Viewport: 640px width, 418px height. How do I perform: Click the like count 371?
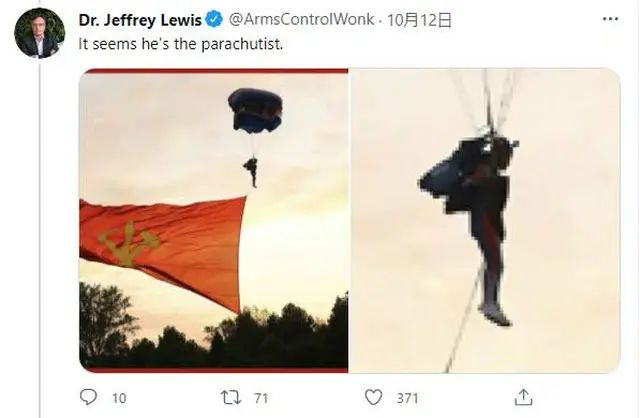click(407, 398)
